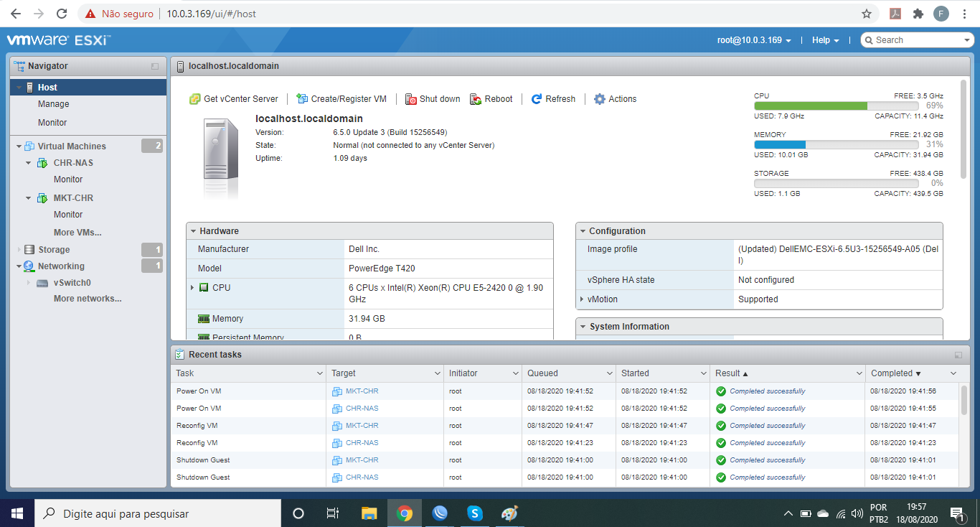Viewport: 980px width, 527px height.
Task: Expand the CPU hardware row
Action: coord(192,287)
